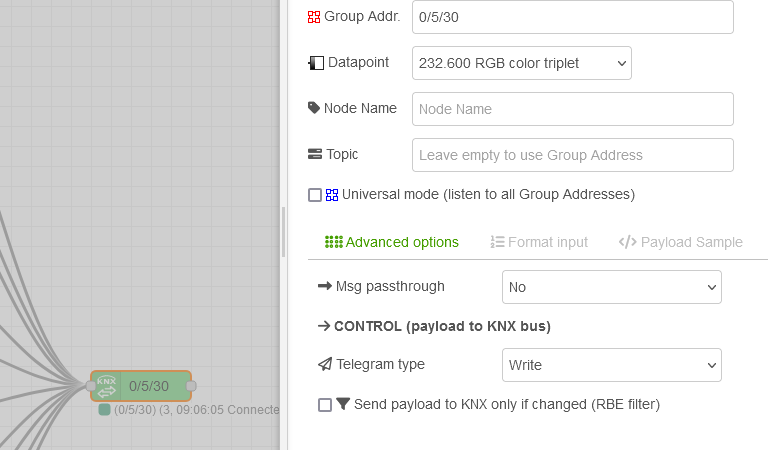Click the Node Name tag icon
Image resolution: width=782 pixels, height=450 pixels.
315,108
